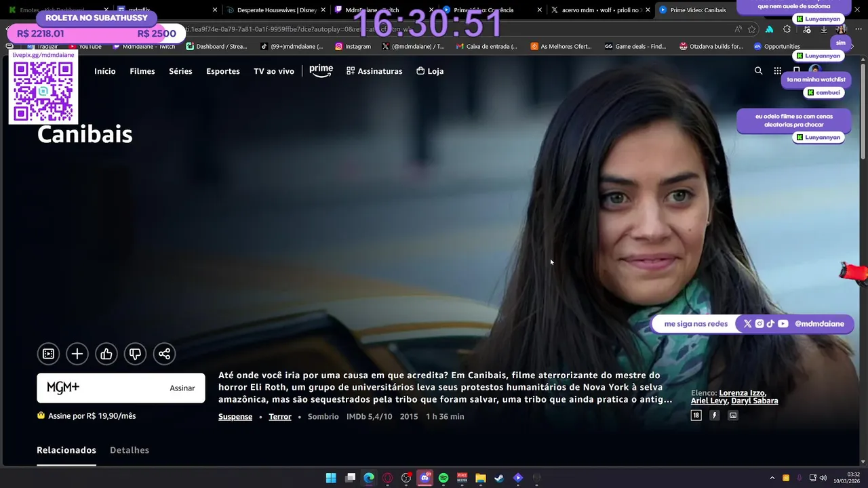Open browser downloads icon in toolbar
Screen dimensions: 868x488
[823, 29]
